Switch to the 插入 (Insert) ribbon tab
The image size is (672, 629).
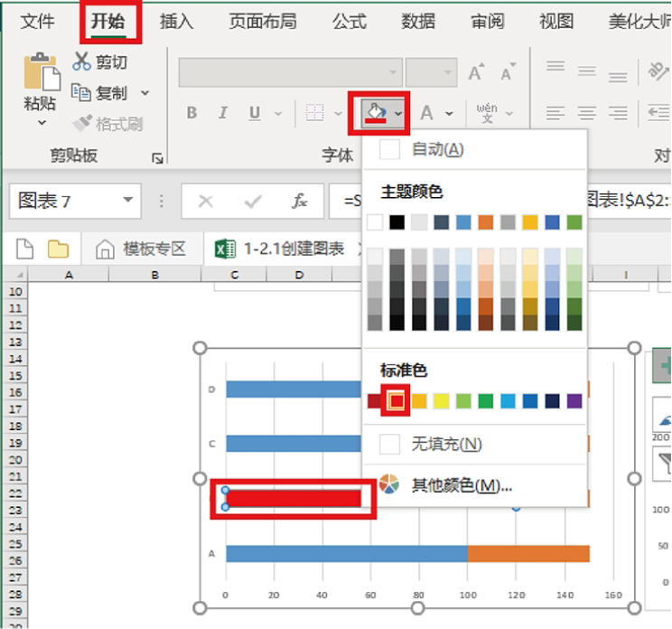[x=176, y=22]
